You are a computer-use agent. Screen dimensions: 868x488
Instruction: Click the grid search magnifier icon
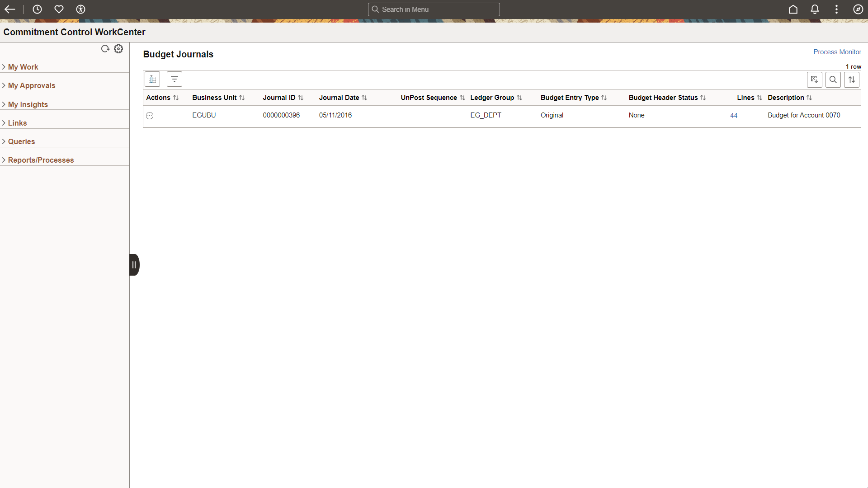tap(833, 80)
